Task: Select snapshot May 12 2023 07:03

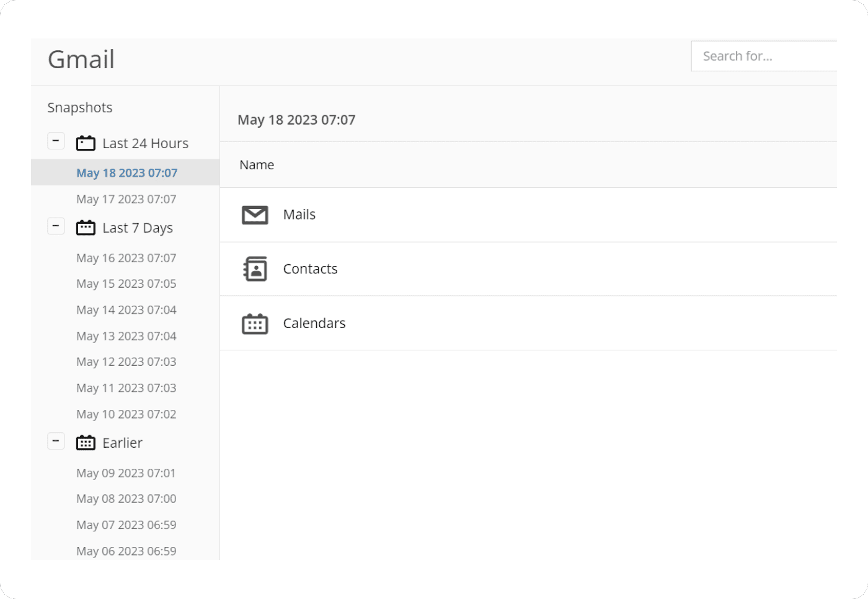Action: pos(126,362)
